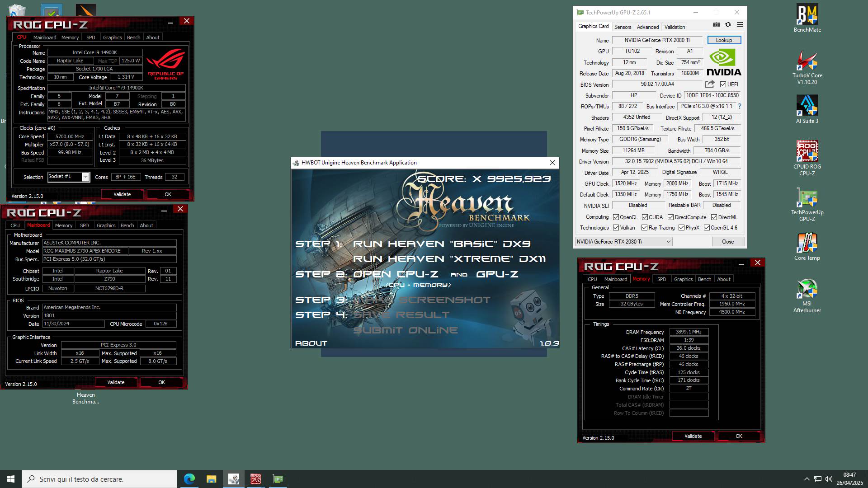Click the Lookup button in GPU-Z

724,40
